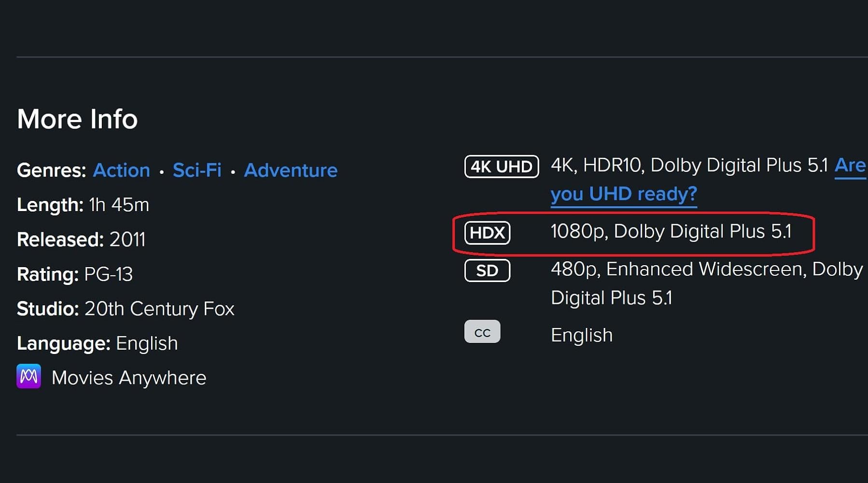Click the 4K, HDR10 description text
868x483 pixels.
click(x=689, y=165)
